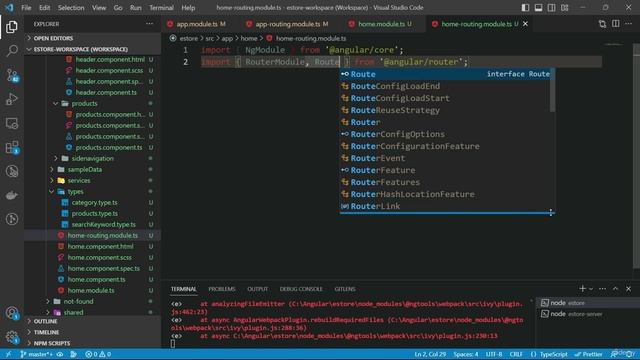Open terminal panel more actions ellipsis
Viewport: 640px width, 360px height.
pos(602,289)
